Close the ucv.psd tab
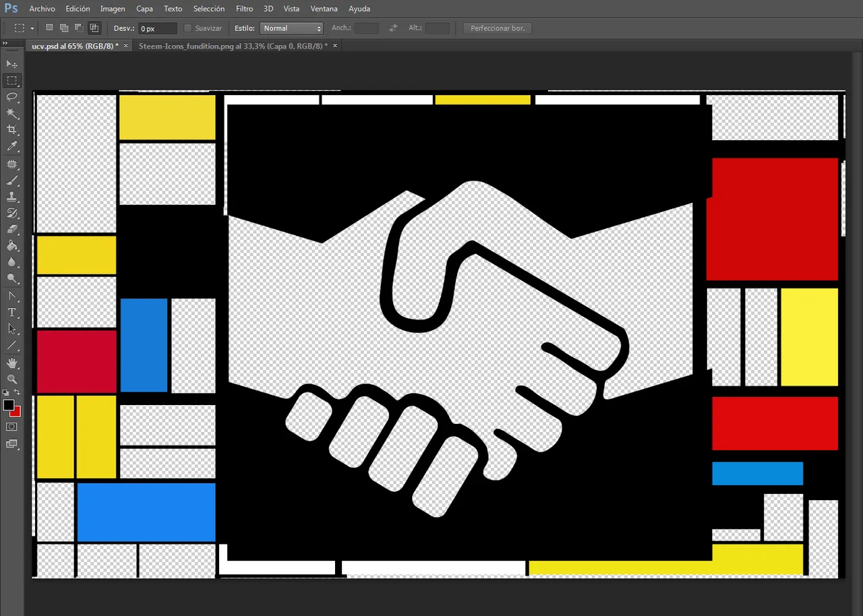Viewport: 863px width, 616px height. (x=125, y=45)
